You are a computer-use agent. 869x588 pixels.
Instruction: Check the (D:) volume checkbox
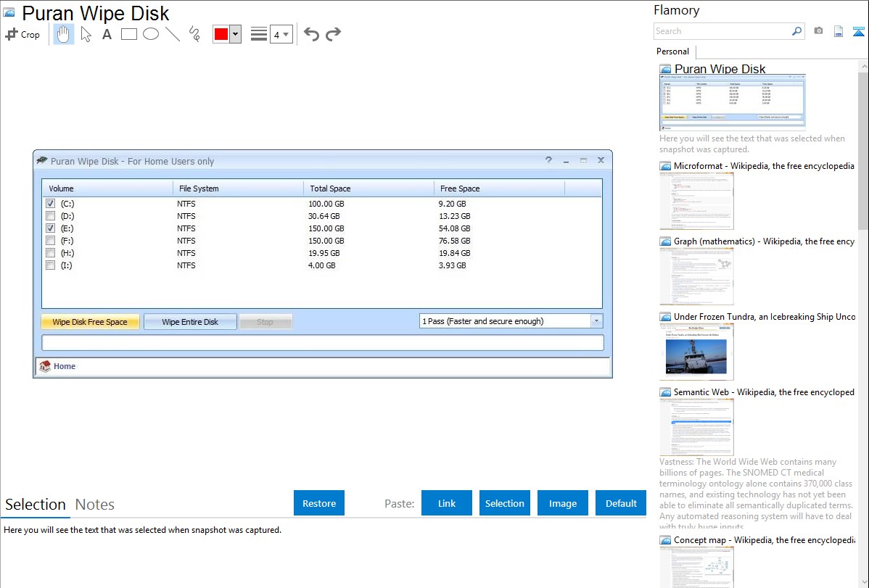click(50, 216)
